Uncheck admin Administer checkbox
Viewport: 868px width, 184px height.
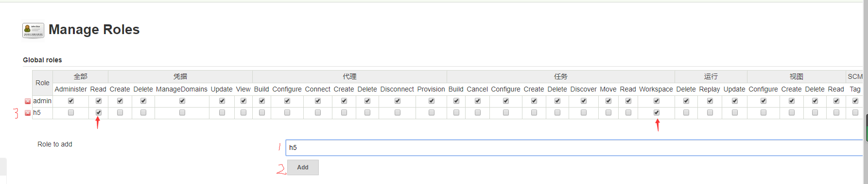pyautogui.click(x=71, y=101)
